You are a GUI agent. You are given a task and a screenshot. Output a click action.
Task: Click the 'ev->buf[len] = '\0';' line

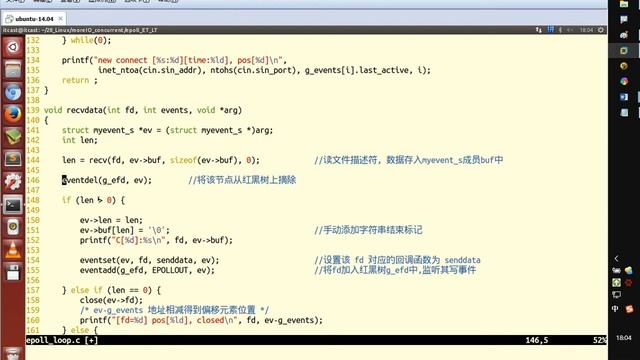[124, 230]
